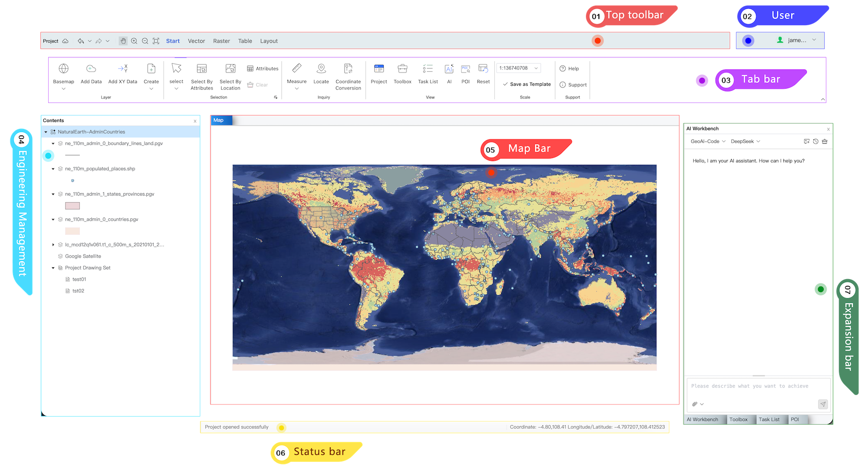
Task: Click the undo arrow icon
Action: pos(81,41)
